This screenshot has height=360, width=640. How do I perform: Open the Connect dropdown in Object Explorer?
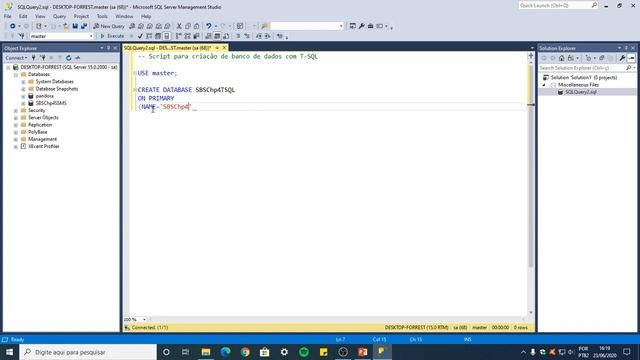(16, 58)
